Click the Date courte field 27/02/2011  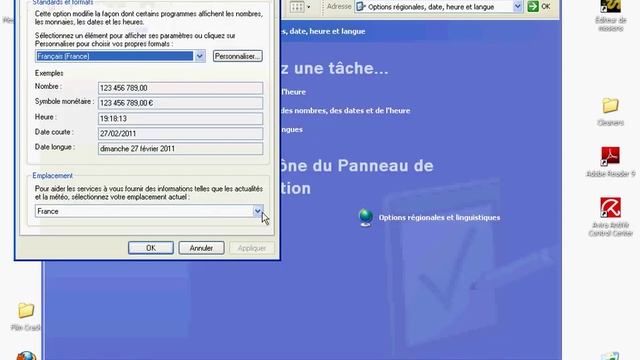click(180, 134)
